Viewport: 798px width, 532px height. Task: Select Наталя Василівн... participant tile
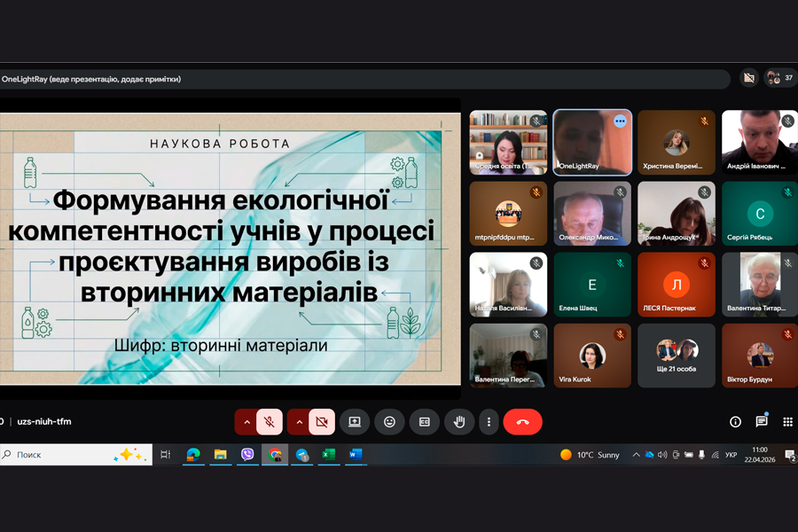pos(508,285)
